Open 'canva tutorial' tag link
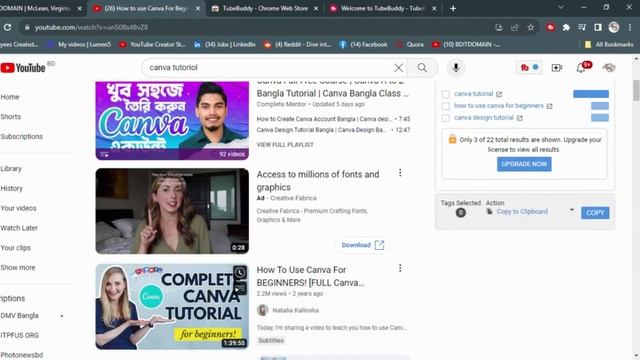The height and width of the screenshot is (360, 640). 473,94
